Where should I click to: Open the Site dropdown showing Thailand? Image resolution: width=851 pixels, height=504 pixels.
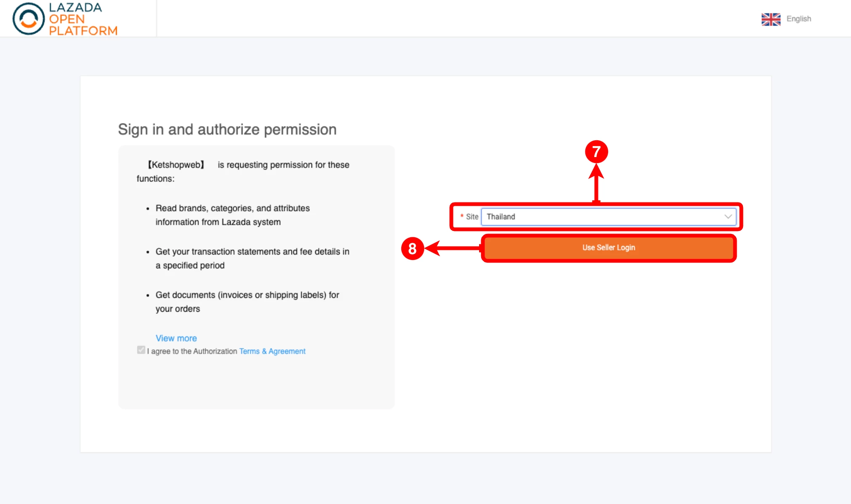(x=603, y=217)
